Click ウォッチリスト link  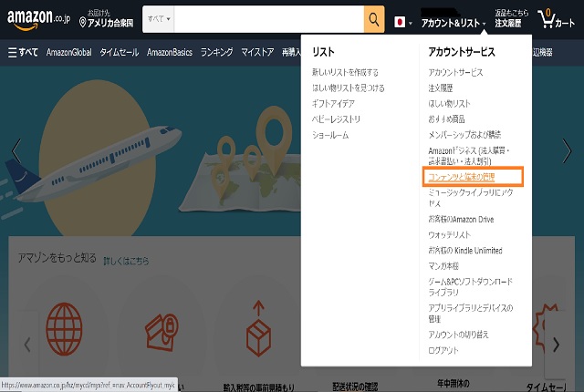coord(450,234)
